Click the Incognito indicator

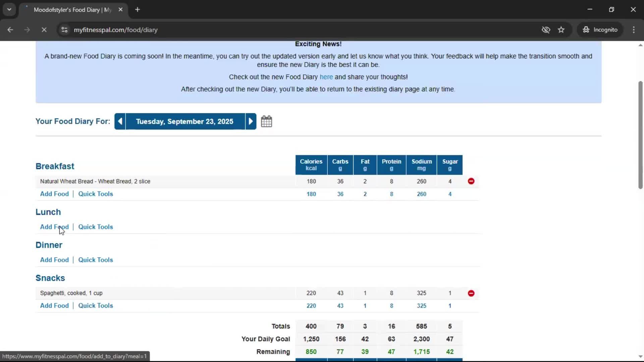tap(600, 30)
